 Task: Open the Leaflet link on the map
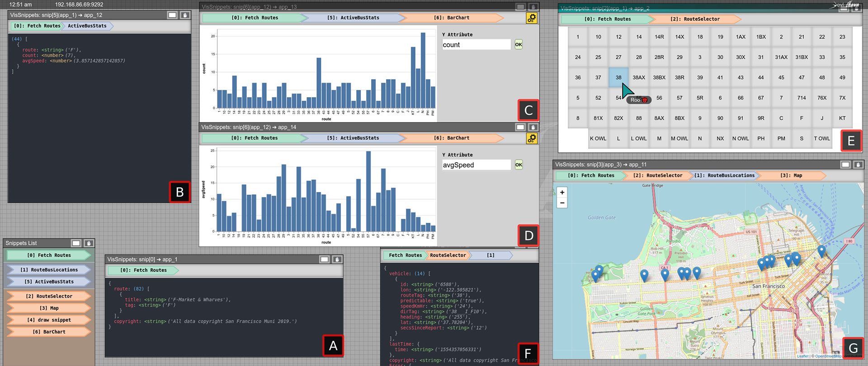click(803, 356)
